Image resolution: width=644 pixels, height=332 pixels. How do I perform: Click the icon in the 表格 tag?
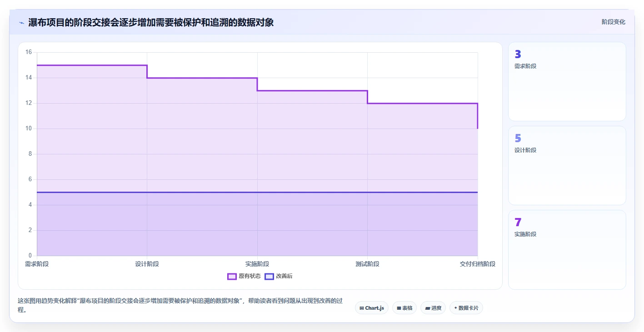click(399, 308)
